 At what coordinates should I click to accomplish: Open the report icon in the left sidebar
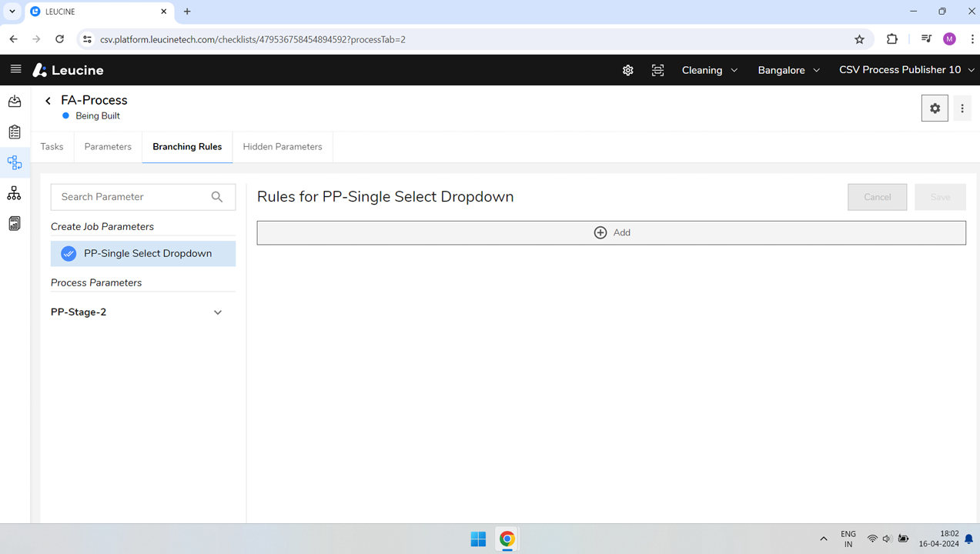coord(15,224)
